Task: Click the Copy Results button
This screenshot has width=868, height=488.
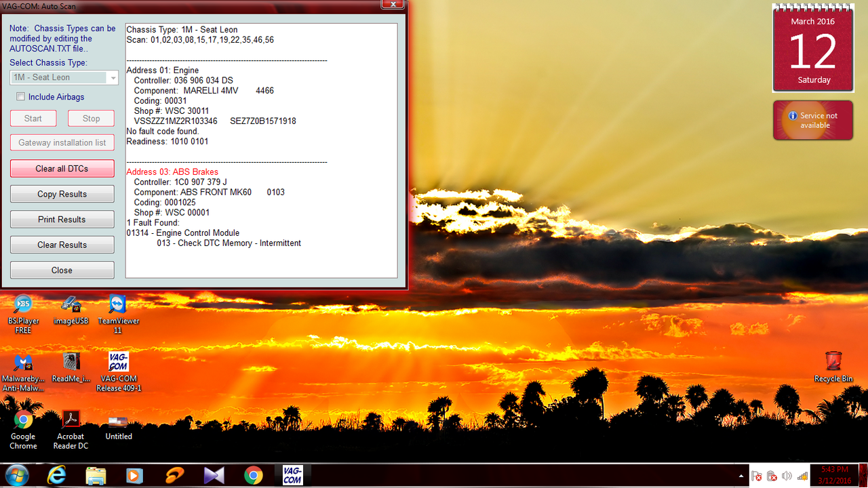Action: [62, 194]
